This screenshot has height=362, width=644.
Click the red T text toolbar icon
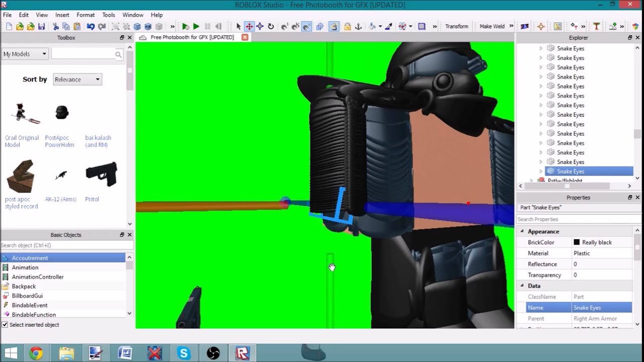[596, 27]
